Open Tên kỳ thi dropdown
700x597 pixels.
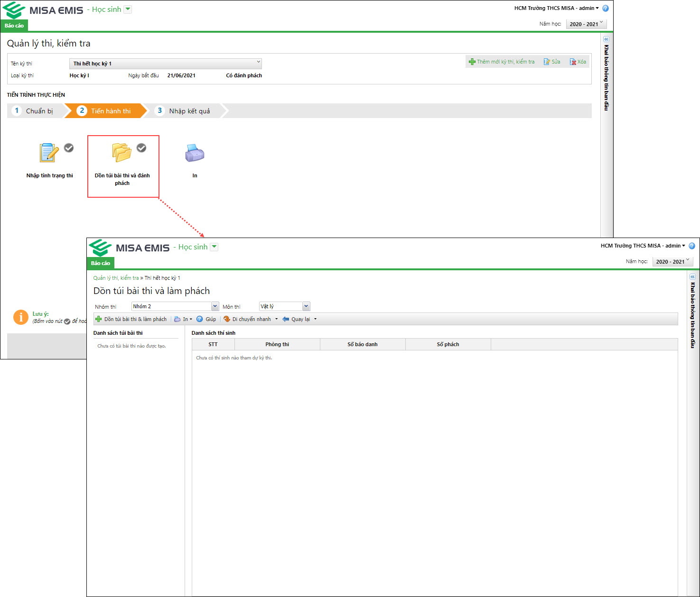[166, 63]
